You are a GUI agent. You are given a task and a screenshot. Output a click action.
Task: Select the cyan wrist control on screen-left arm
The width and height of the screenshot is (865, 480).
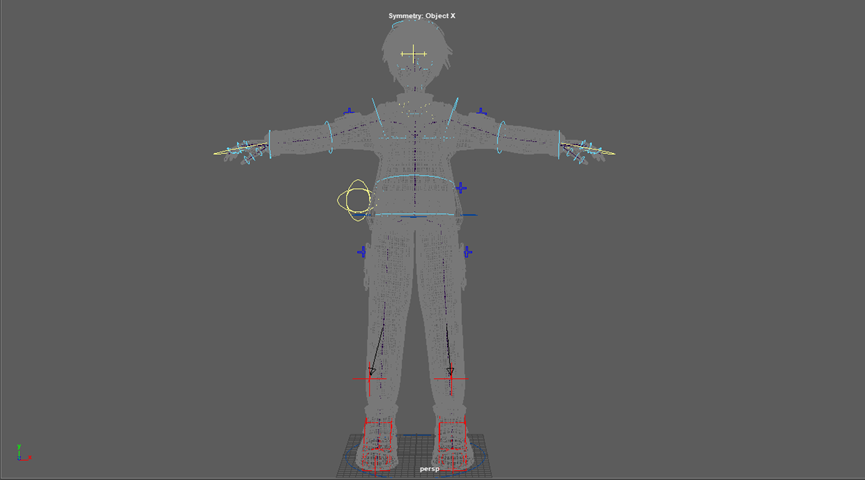[x=270, y=145]
